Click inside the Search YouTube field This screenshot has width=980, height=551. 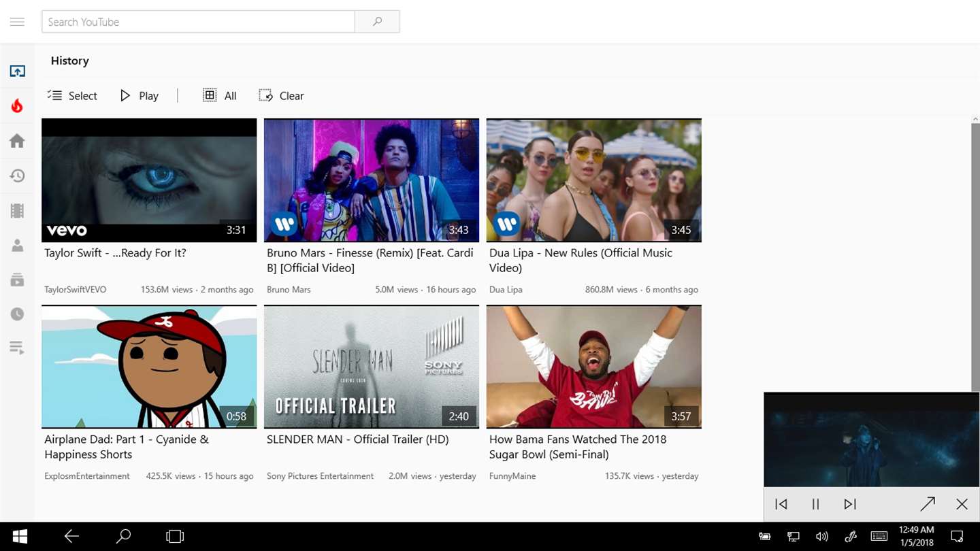[198, 22]
